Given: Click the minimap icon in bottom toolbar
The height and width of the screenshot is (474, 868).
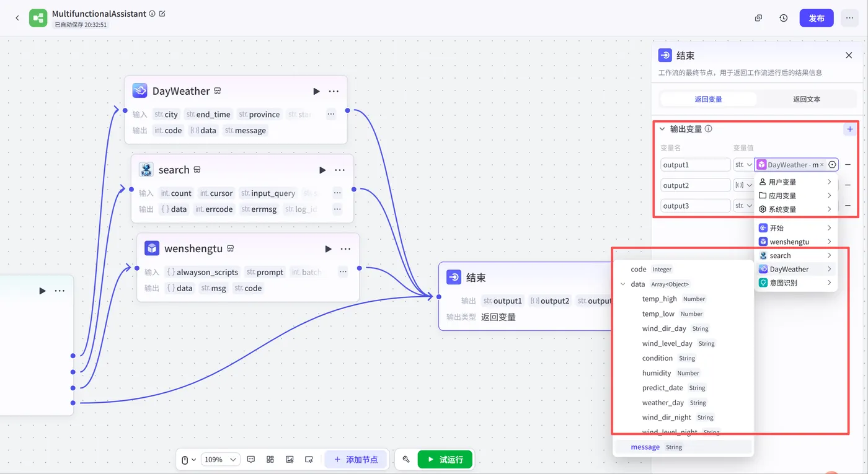Looking at the screenshot, I should coord(309,460).
